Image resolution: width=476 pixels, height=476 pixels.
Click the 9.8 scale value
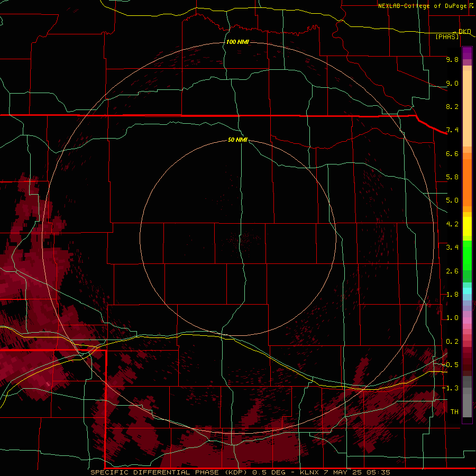pos(452,59)
